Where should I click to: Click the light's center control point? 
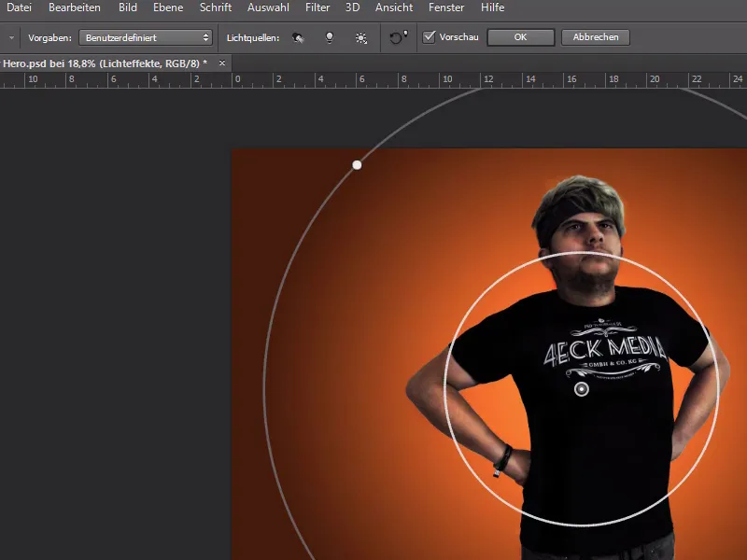point(581,389)
